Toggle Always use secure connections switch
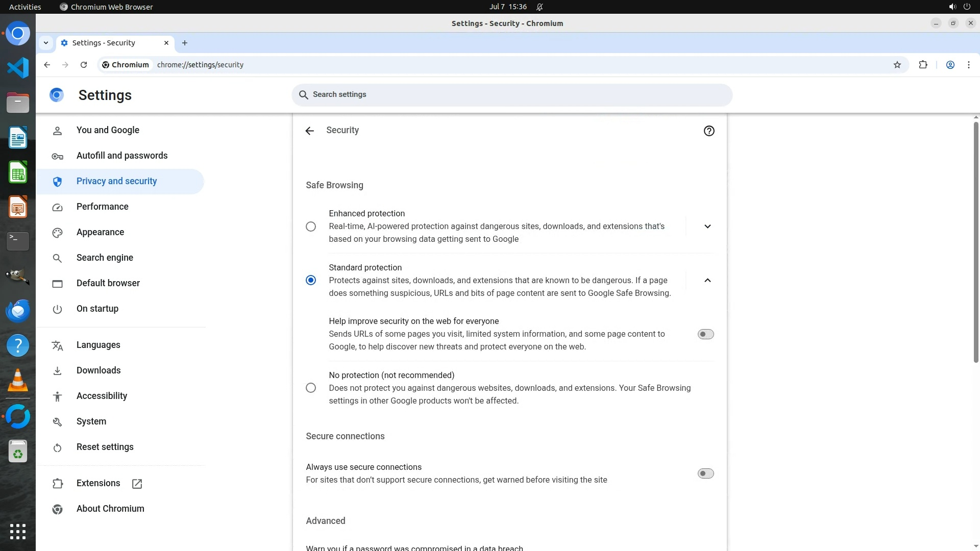 (x=705, y=473)
